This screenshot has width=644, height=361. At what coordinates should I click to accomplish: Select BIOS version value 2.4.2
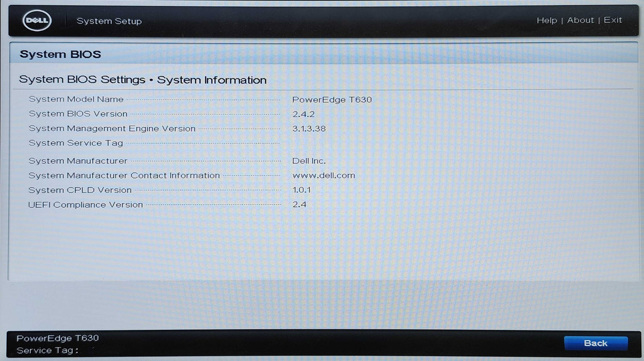point(303,114)
